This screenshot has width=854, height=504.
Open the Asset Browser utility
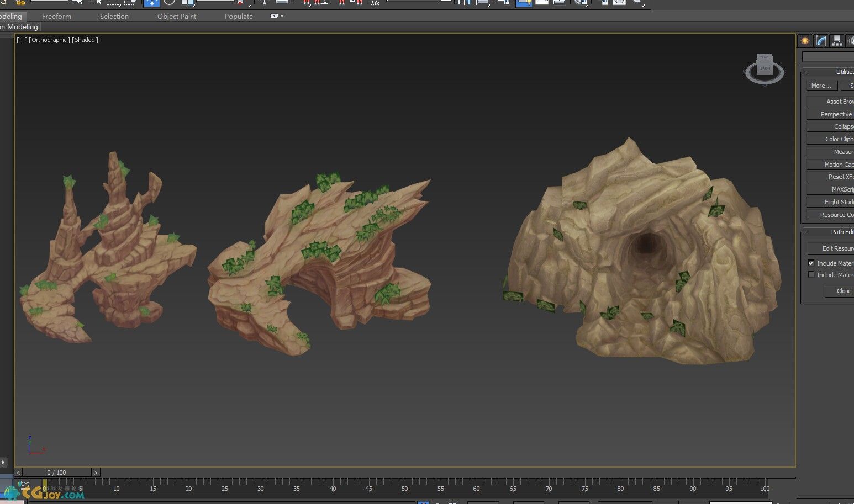(x=830, y=102)
